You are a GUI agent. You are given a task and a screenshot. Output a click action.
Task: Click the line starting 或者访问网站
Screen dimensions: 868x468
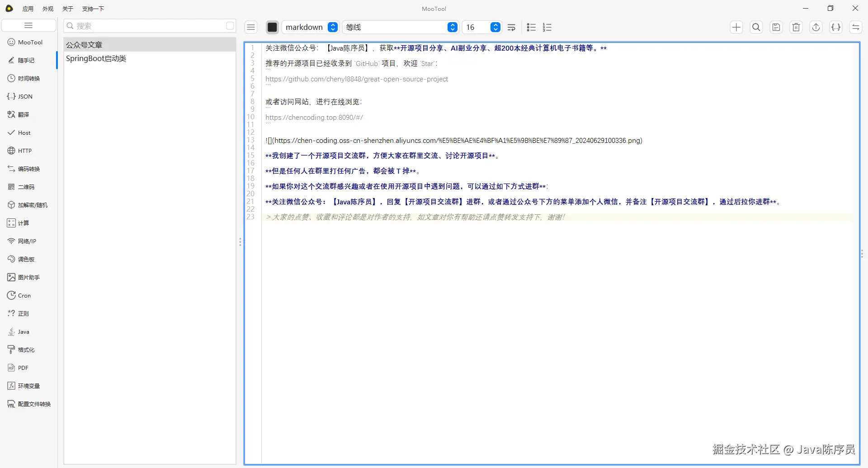(x=314, y=102)
